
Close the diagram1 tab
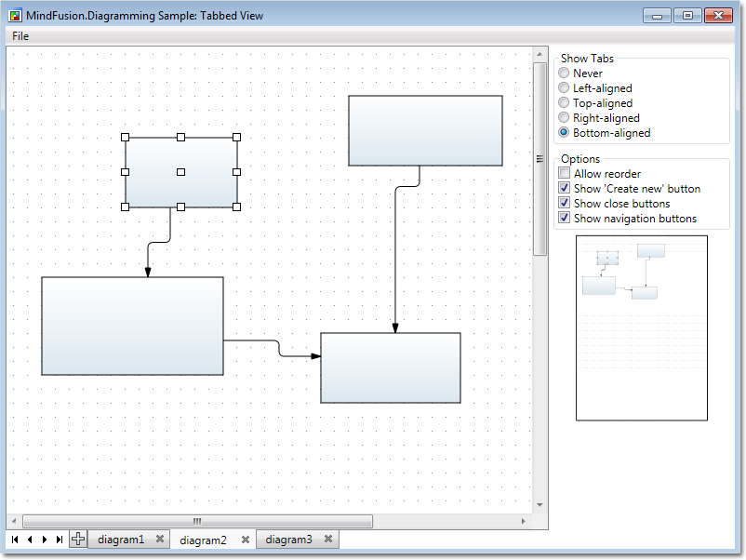(160, 540)
